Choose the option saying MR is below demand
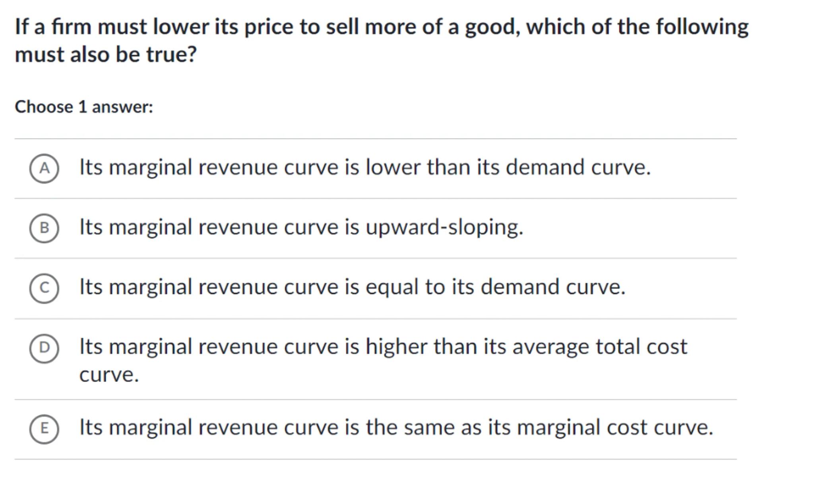 (364, 167)
